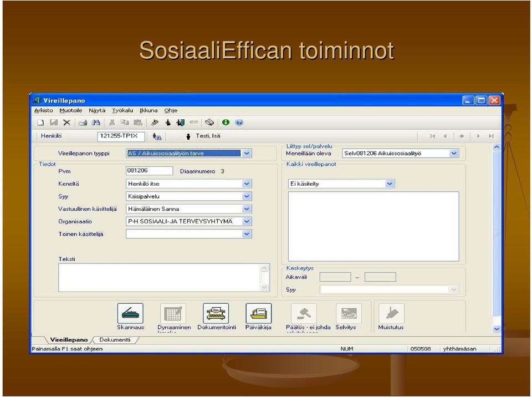Click the yhthämäsan status bar text
532x397 pixels.
point(460,349)
